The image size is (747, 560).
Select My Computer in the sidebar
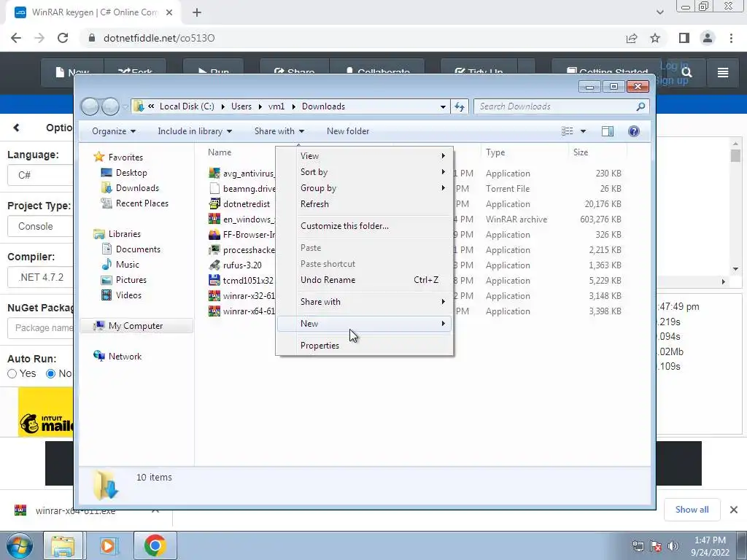pyautogui.click(x=136, y=326)
